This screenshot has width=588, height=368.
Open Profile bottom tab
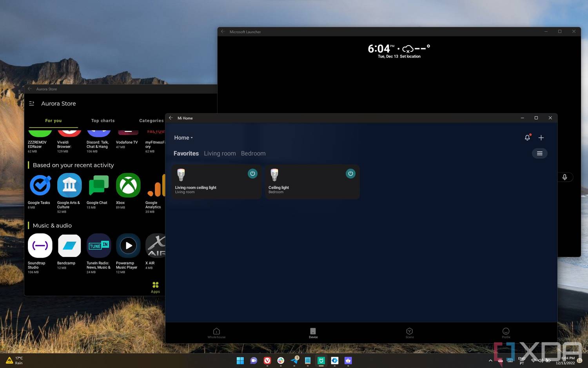(506, 333)
